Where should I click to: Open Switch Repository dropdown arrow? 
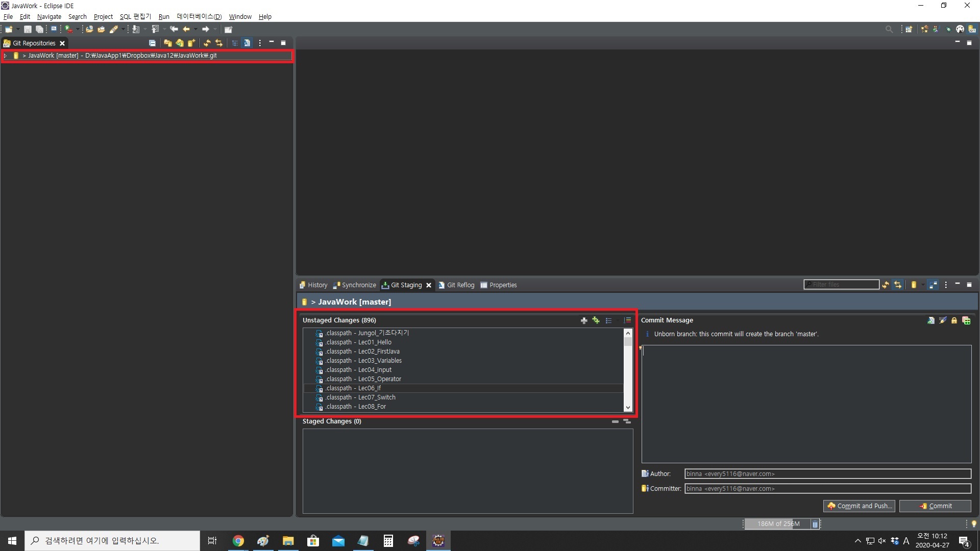(x=923, y=285)
